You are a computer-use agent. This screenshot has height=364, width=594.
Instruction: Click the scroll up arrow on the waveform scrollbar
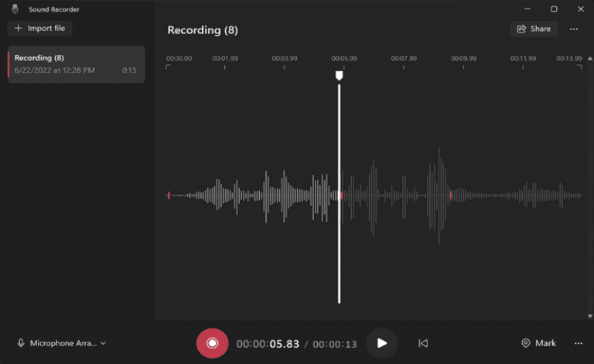click(590, 59)
